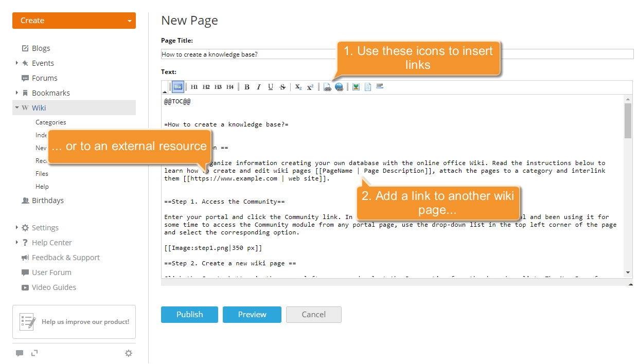
Task: Expand the Bookmarks tree arrow
Action: [17, 93]
